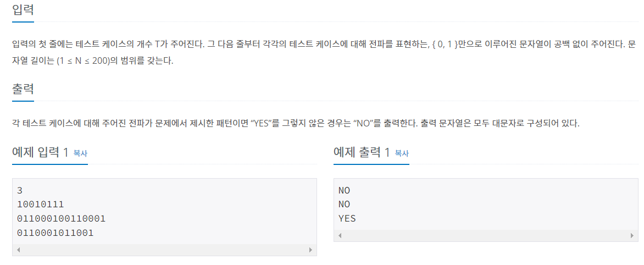Click the 10010111 line in sample input
This screenshot has height=265, width=644.
coord(41,204)
